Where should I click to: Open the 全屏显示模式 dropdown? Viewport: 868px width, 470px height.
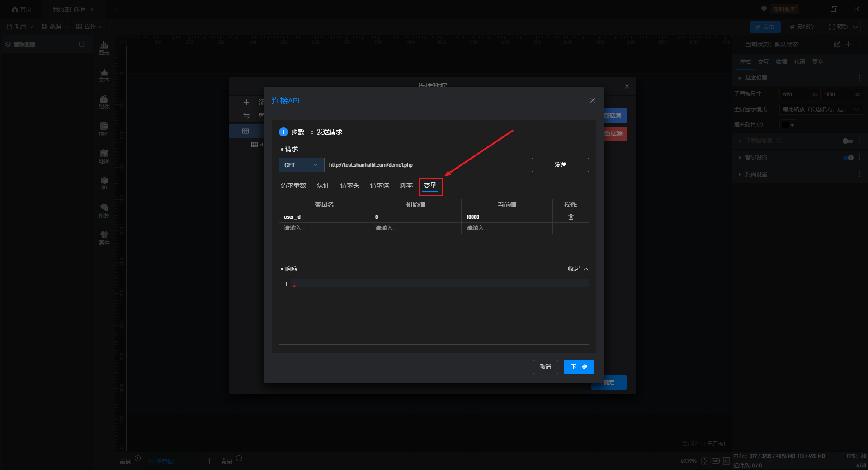pyautogui.click(x=821, y=109)
